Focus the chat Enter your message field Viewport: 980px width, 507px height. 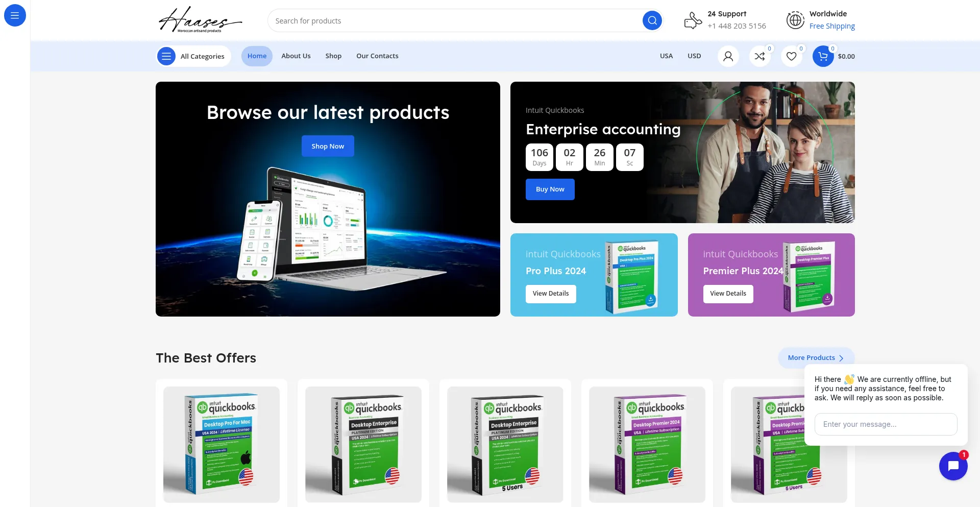[886, 424]
